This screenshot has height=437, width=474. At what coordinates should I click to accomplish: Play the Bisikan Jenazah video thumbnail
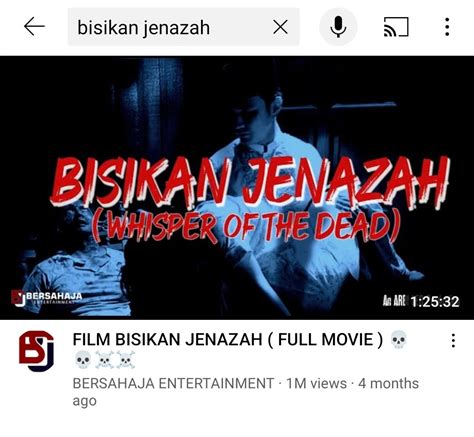tap(237, 188)
